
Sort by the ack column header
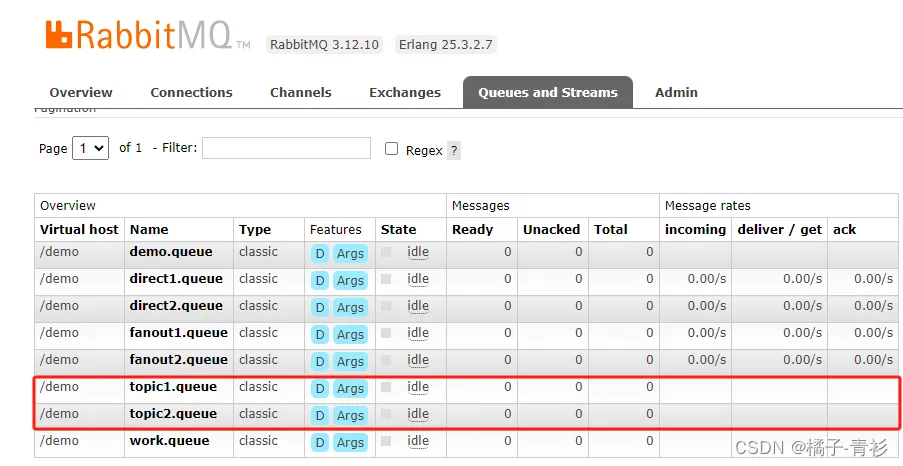click(x=844, y=229)
